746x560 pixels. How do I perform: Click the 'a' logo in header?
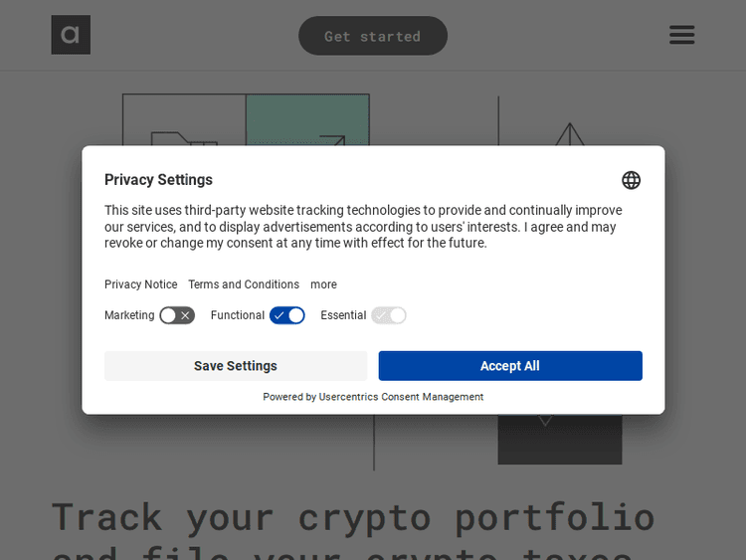point(71,35)
